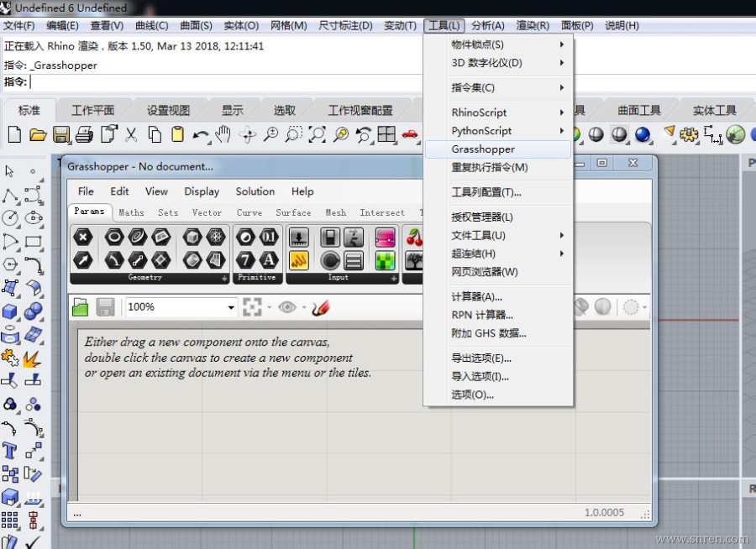Open dropdown arrow beside preview eye icon
Screen dimensions: 756x549
tap(304, 307)
